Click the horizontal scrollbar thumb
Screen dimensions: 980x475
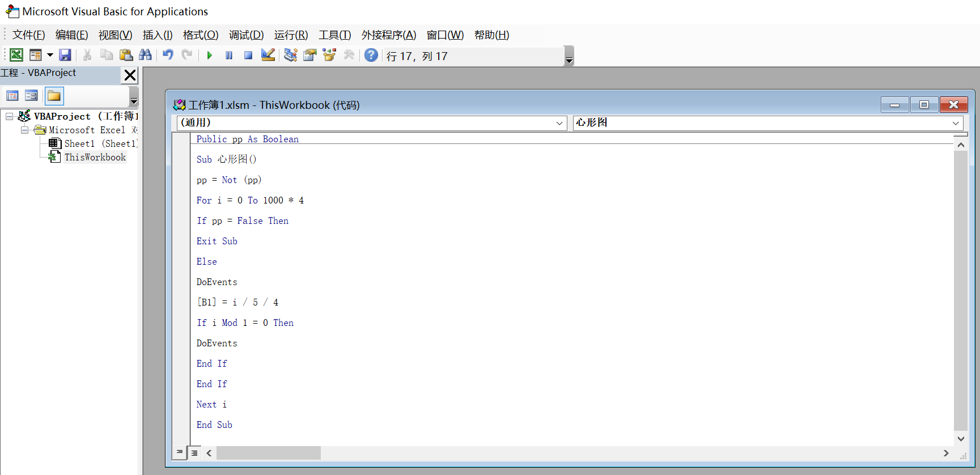(269, 453)
